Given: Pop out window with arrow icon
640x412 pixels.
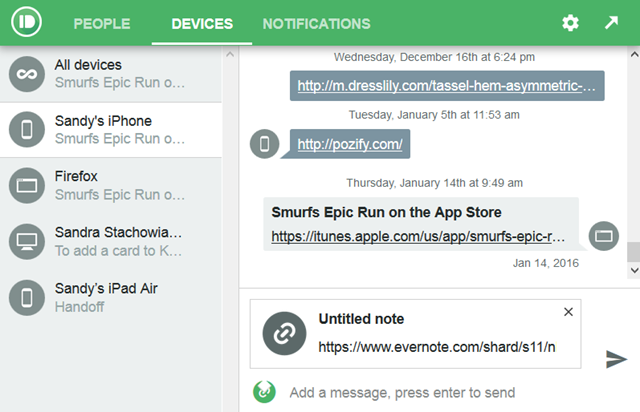Looking at the screenshot, I should click(611, 22).
